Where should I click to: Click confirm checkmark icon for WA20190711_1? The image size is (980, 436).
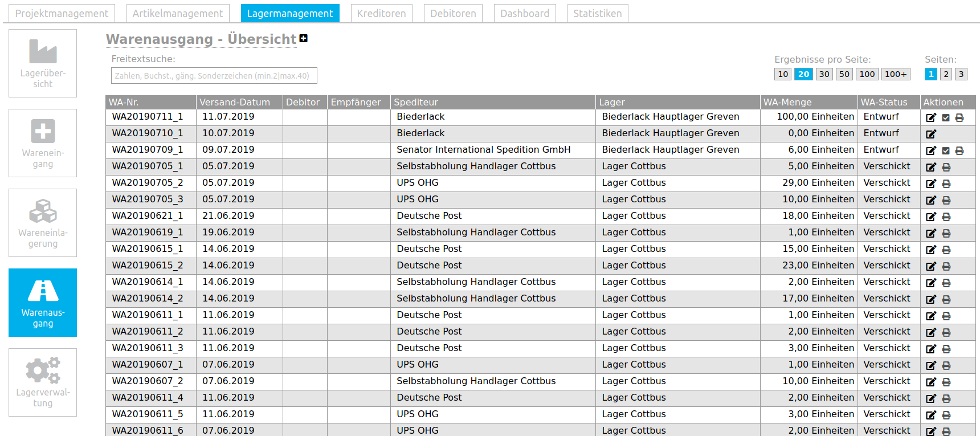pos(946,117)
